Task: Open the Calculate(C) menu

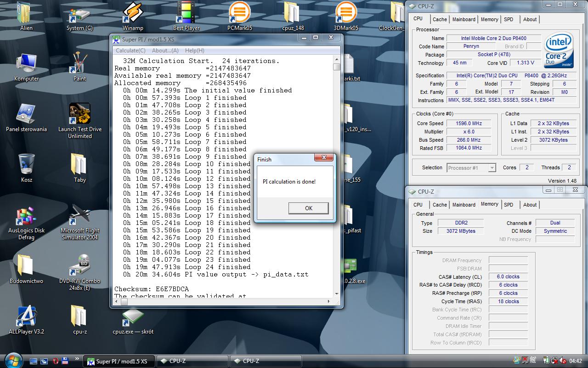Action: click(x=130, y=51)
